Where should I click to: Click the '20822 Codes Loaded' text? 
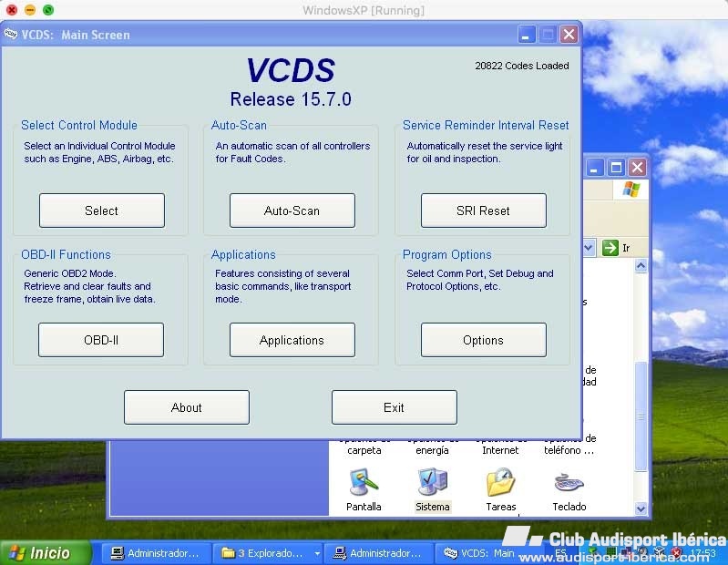522,66
